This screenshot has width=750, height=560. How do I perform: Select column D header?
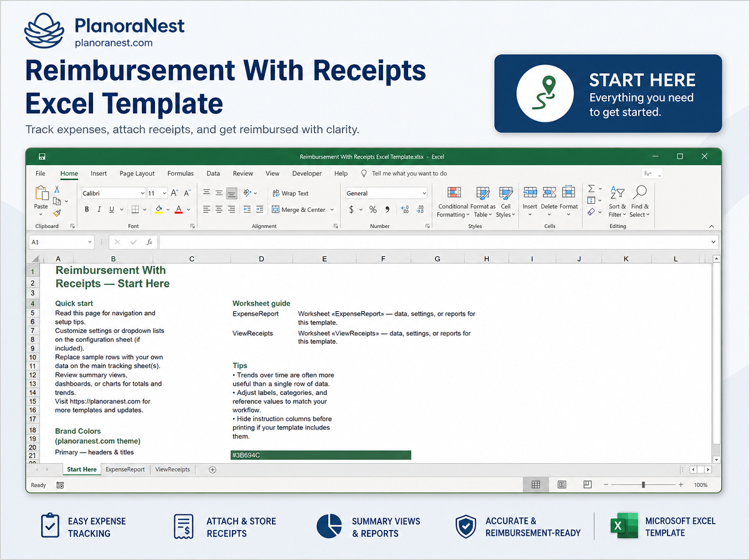click(x=261, y=259)
